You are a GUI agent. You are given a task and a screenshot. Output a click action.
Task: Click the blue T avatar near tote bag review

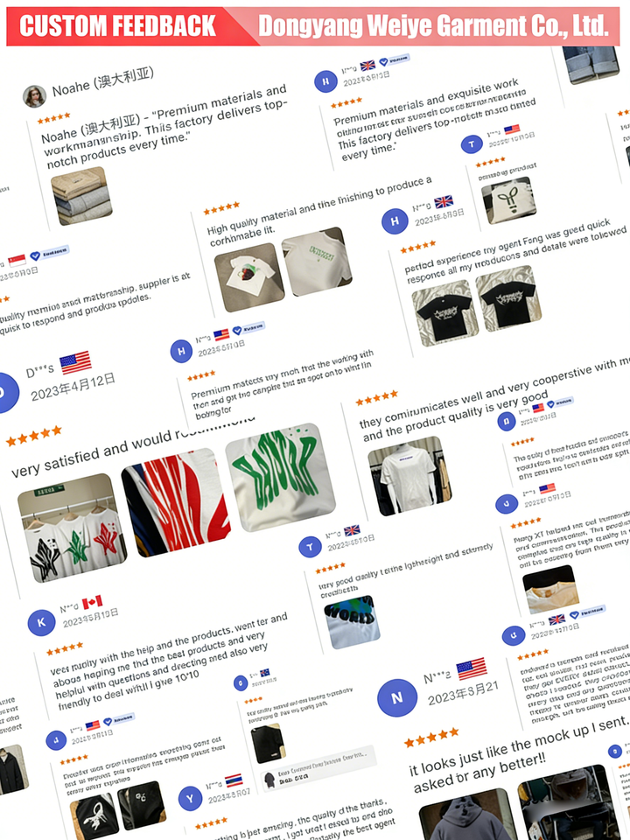472,143
